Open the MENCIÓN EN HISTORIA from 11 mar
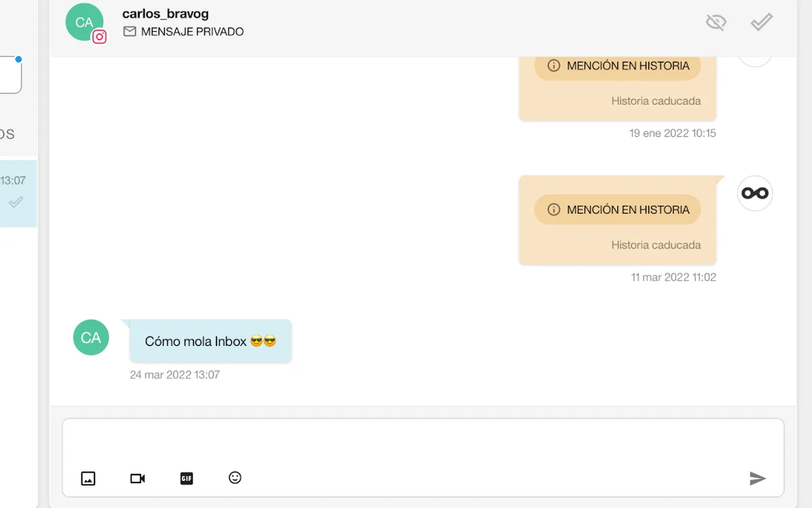 click(618, 209)
